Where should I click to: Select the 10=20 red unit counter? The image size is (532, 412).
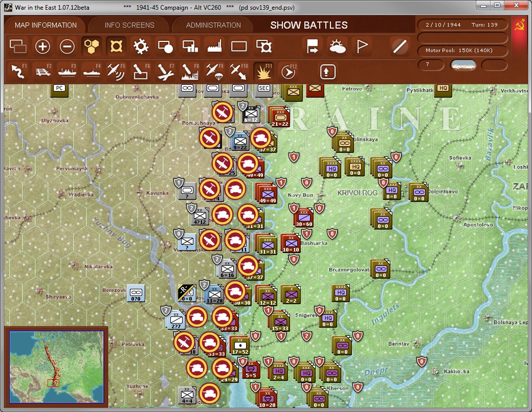click(267, 397)
